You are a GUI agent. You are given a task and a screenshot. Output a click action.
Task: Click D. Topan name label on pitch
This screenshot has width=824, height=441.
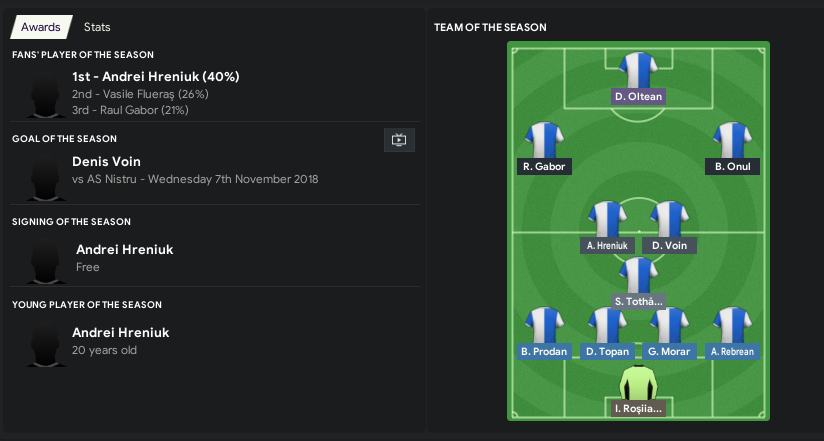pyautogui.click(x=607, y=352)
